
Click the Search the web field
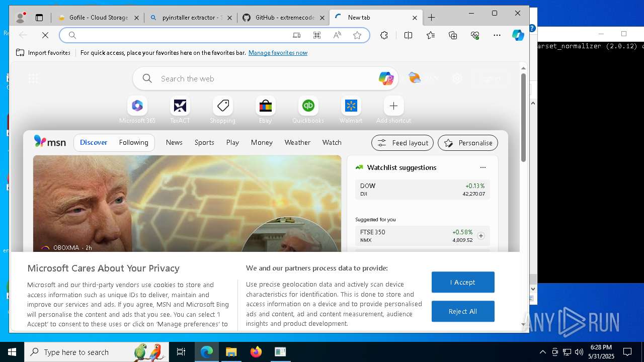pos(267,78)
